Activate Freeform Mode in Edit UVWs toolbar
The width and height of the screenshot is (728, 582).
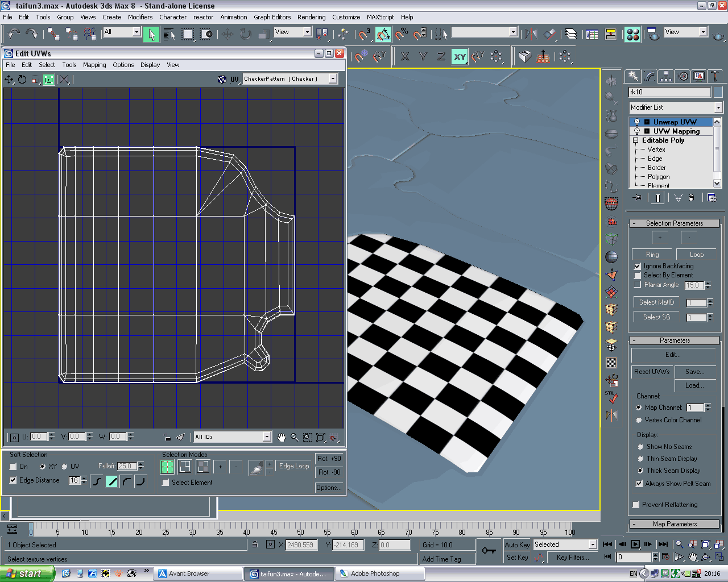click(x=49, y=80)
